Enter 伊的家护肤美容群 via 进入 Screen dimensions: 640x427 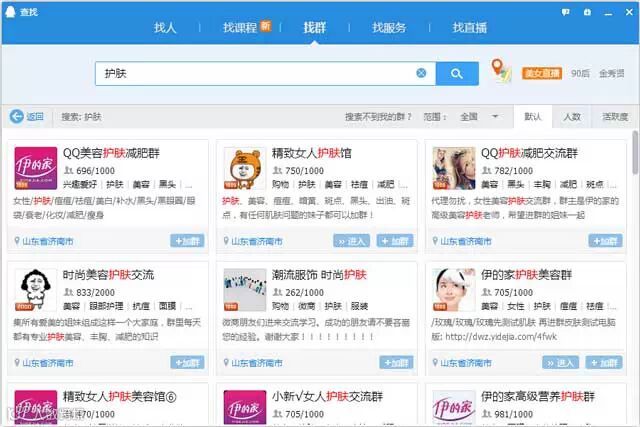560,363
